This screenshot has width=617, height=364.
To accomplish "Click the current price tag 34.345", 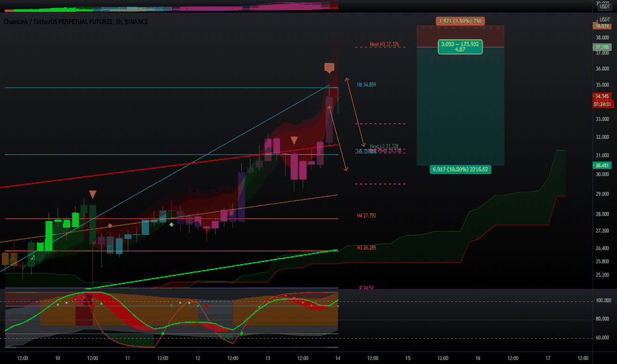I will 602,96.
